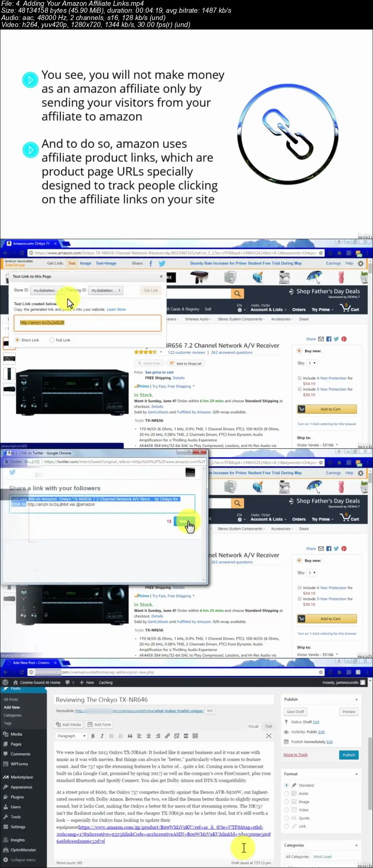
Task: Open Qty dropdown in Text Link frame
Action: 312,363
